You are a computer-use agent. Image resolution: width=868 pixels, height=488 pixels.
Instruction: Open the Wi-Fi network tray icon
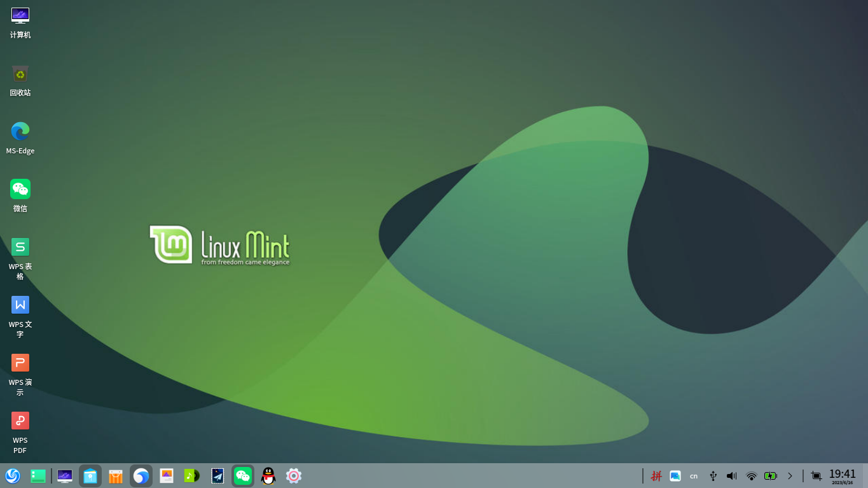pos(752,476)
